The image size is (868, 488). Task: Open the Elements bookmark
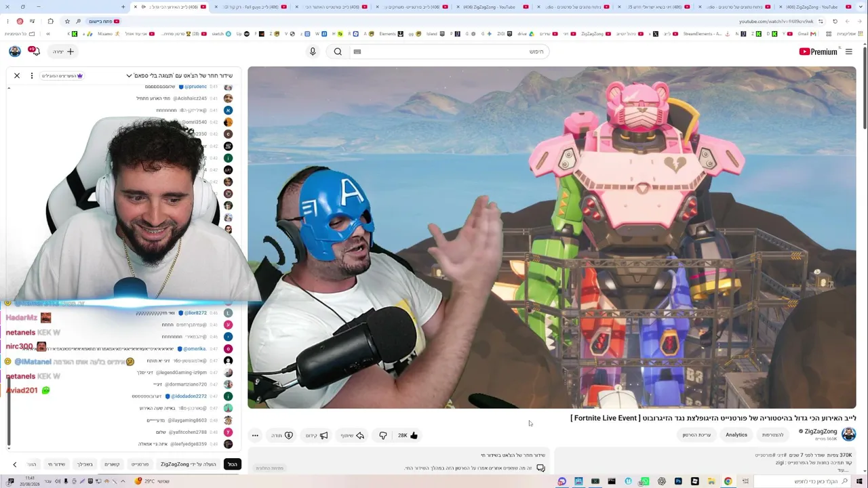pos(391,34)
